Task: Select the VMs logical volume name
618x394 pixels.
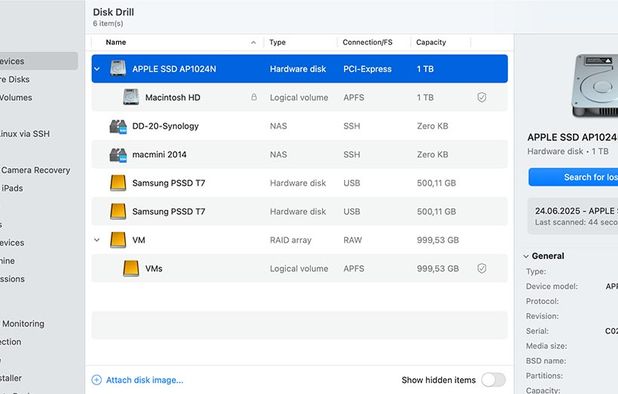Action: 154,268
